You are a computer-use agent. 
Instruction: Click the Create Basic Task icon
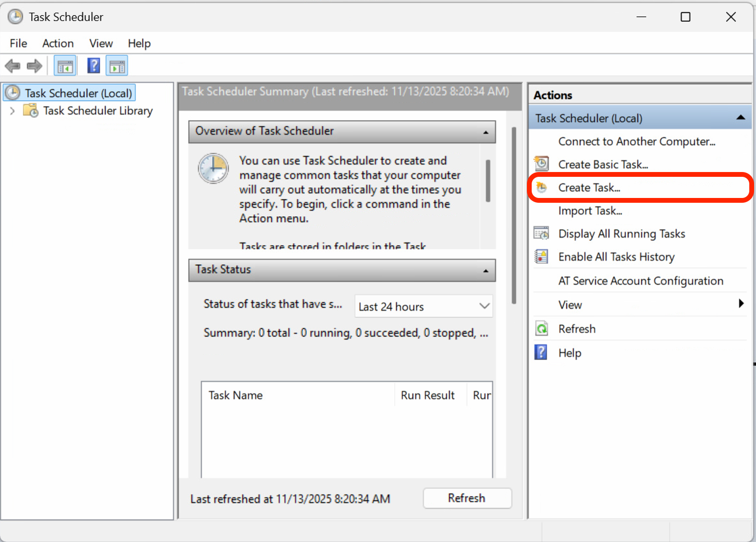[x=541, y=164]
